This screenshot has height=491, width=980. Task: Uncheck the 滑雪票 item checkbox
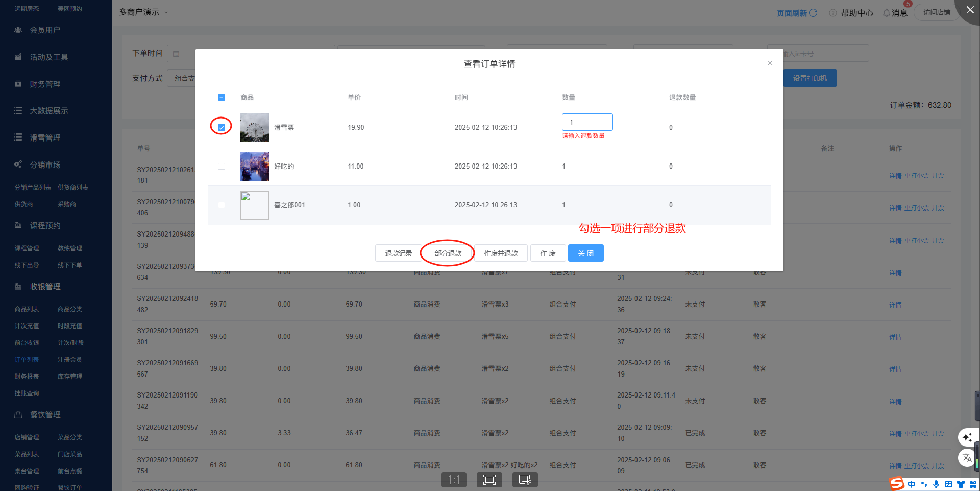point(222,127)
